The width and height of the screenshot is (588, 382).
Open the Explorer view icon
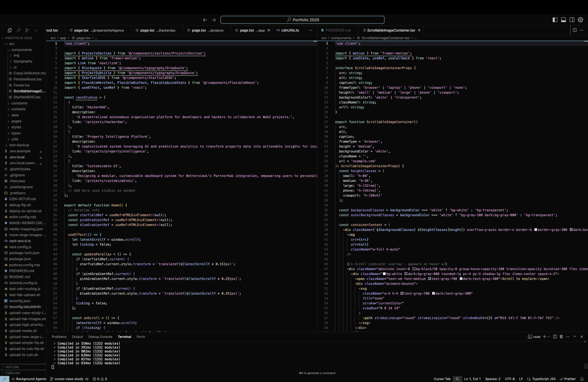[10, 30]
